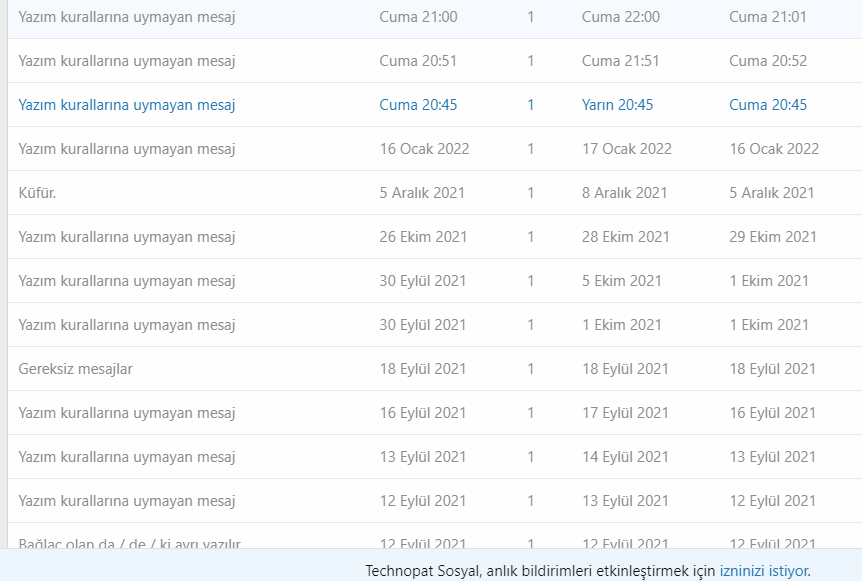Select the 'Küfür.' warning entry
Viewport: 862px width, 581px height.
(37, 193)
